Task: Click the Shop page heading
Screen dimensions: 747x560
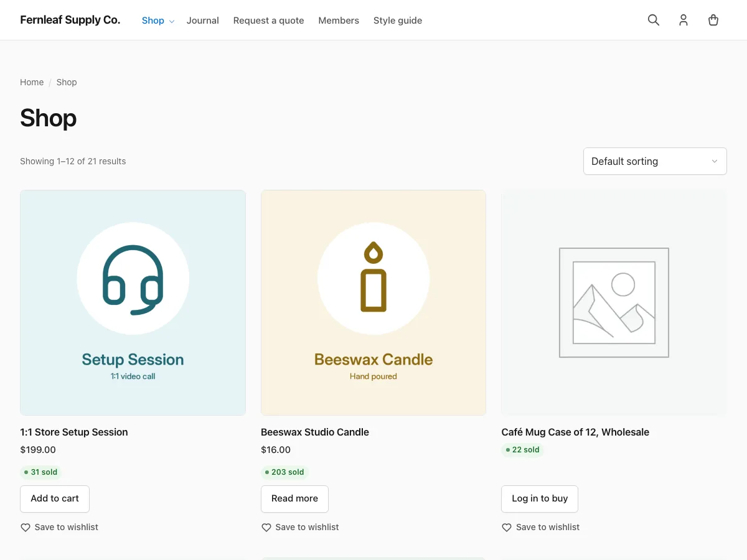Action: (48, 118)
